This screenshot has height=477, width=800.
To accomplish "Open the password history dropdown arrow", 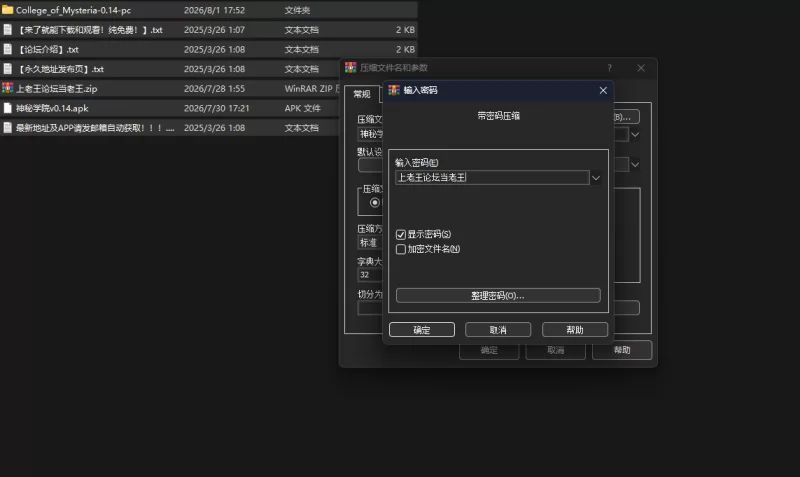I will pos(595,178).
